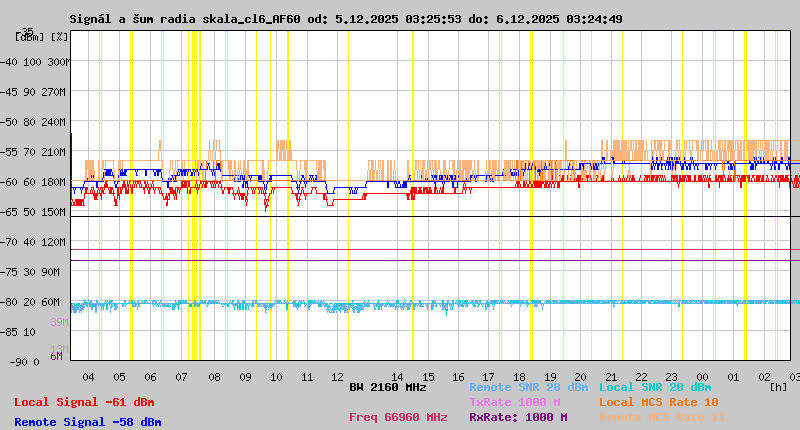Image resolution: width=800 pixels, height=430 pixels.
Task: Click the '[h]' time unit label
Action: click(x=778, y=387)
